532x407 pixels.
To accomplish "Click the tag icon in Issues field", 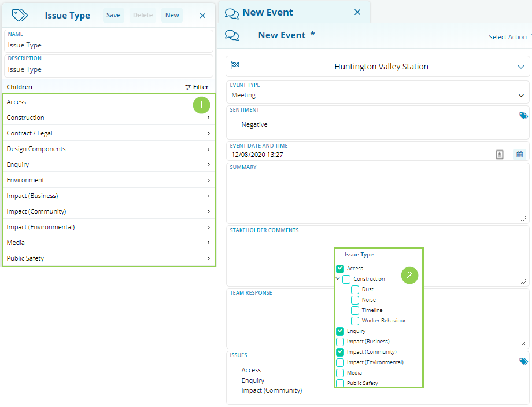I will (523, 361).
